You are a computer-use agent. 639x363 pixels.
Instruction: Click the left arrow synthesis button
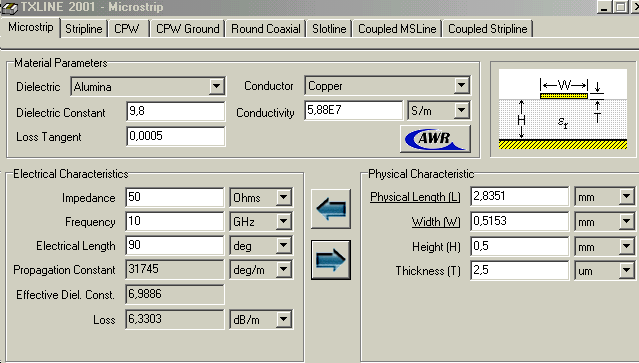[x=331, y=209]
